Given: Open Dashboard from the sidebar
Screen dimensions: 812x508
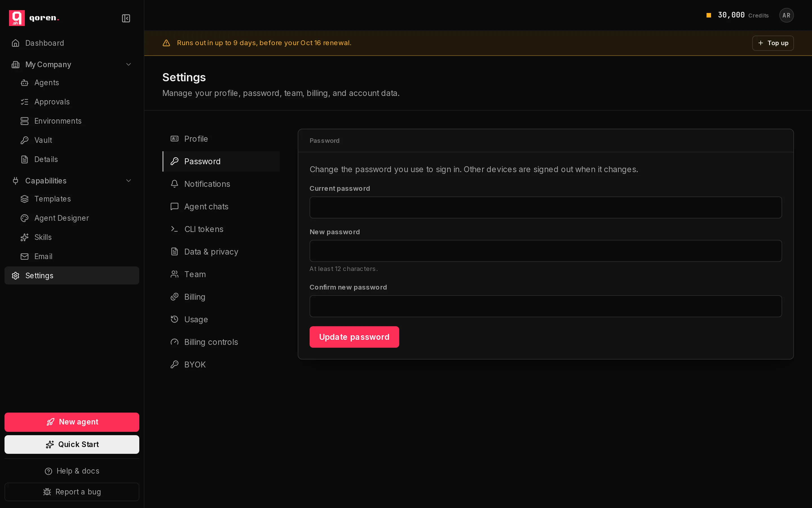Looking at the screenshot, I should [72, 43].
